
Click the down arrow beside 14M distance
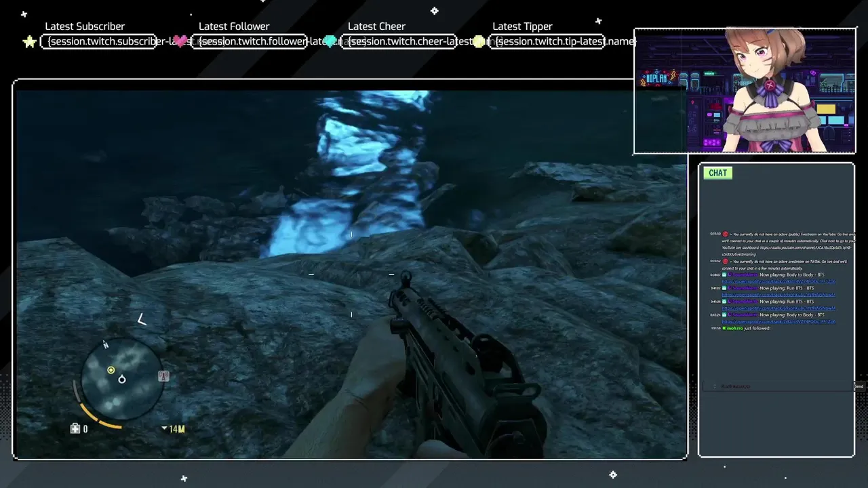164,428
